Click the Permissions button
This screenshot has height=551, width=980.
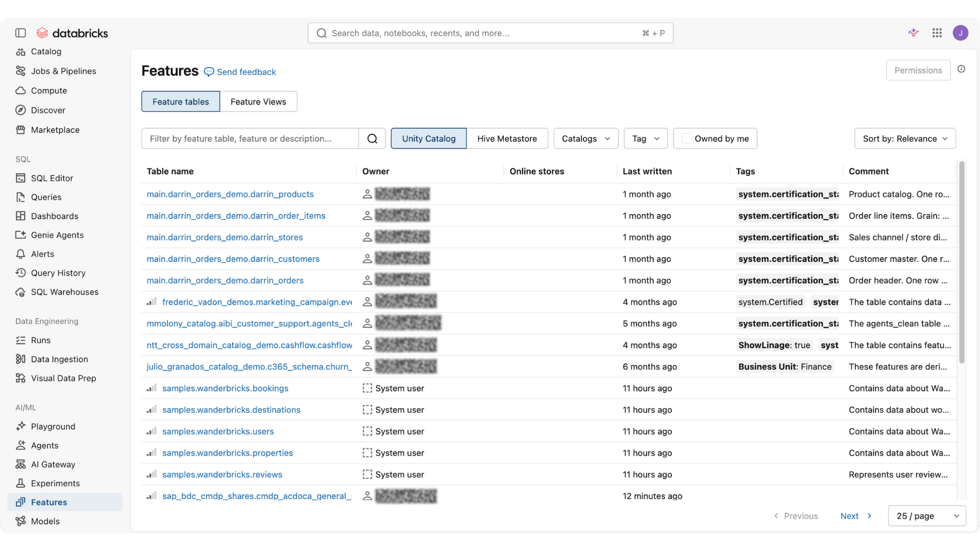pos(918,70)
